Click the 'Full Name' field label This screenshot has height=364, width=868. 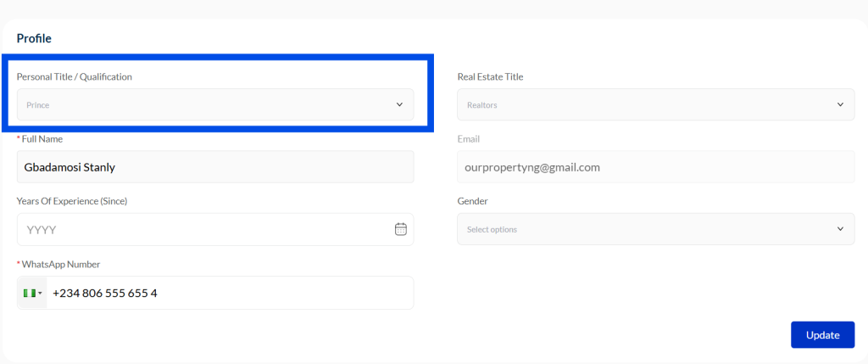[x=42, y=139]
